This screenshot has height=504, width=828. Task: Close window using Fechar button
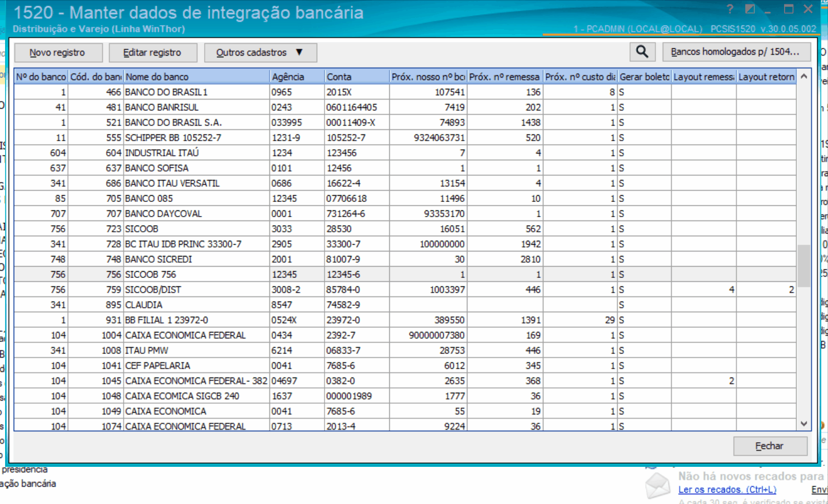point(770,445)
